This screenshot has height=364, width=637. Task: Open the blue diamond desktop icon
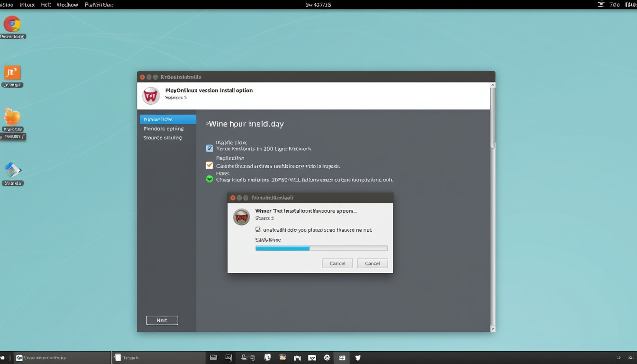click(13, 170)
